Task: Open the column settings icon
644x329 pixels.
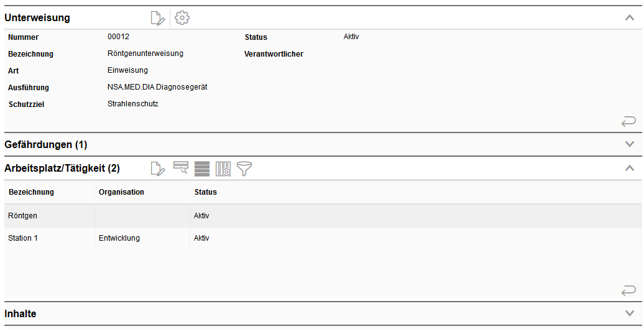Action: point(223,169)
